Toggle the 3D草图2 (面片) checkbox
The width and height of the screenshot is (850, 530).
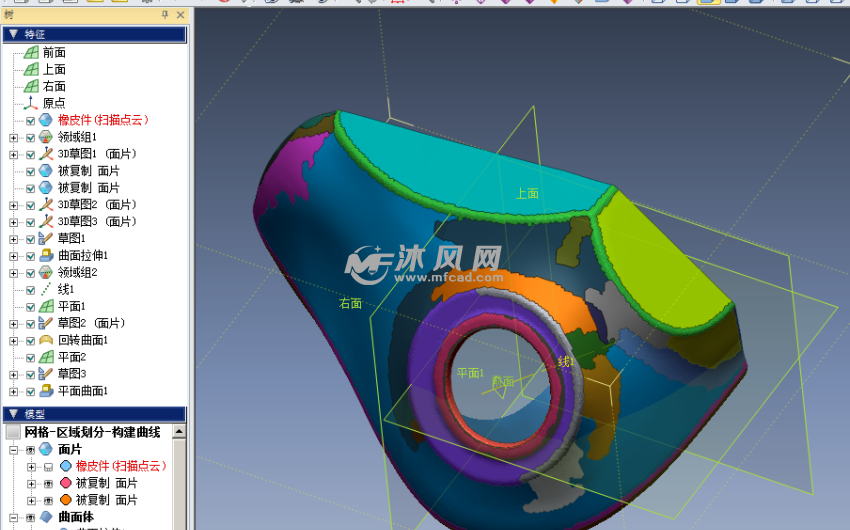30,205
